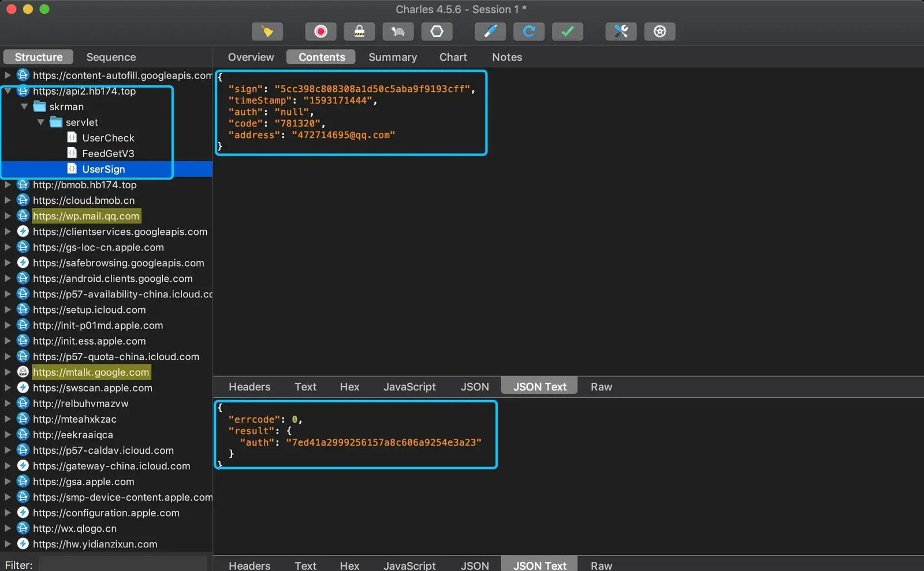Click the validate green checkmark icon
Screen dimensions: 924x571
[567, 31]
